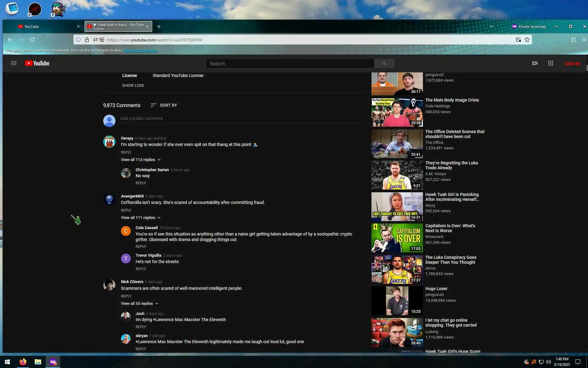Click the YouTube logo home icon
588x368 pixels.
click(x=37, y=63)
